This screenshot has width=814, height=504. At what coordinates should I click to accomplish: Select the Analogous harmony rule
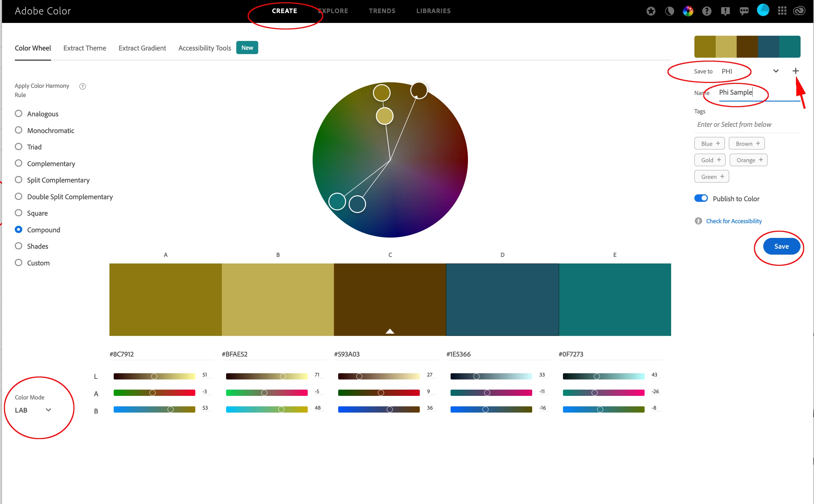(19, 114)
